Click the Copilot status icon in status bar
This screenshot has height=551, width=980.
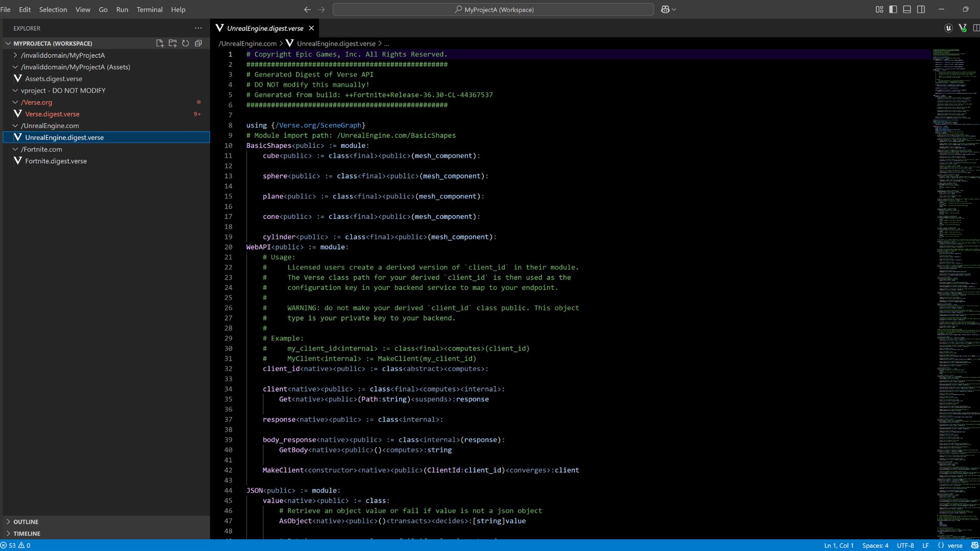[974, 545]
